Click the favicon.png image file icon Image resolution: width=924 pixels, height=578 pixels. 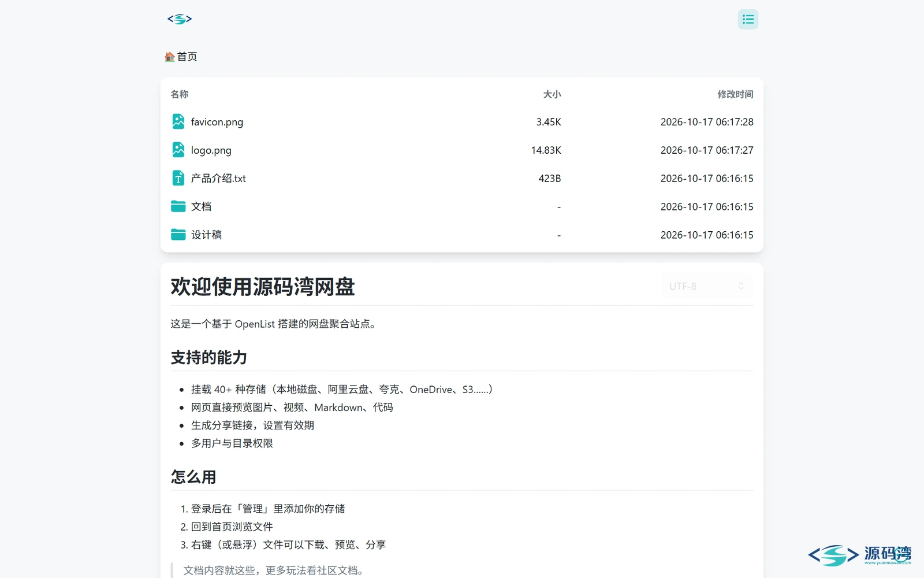[178, 121]
